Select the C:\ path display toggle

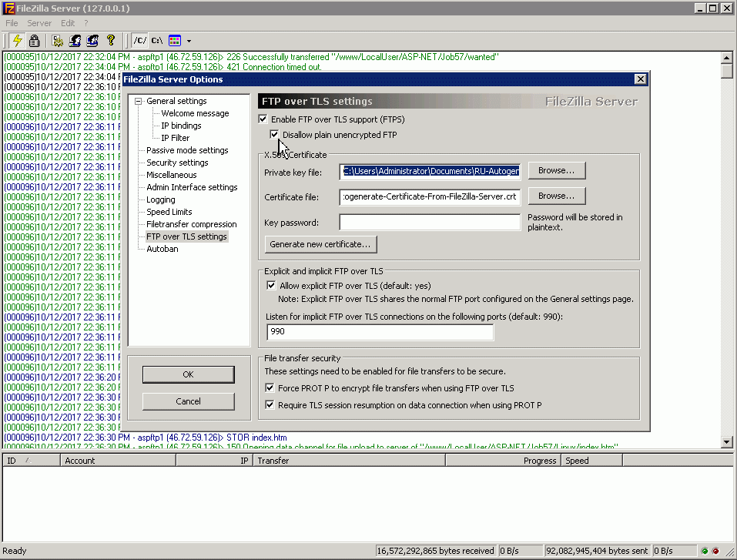(157, 40)
